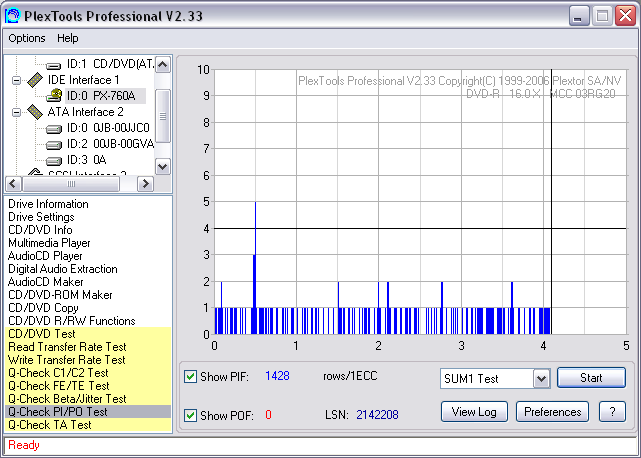Select Write Transfer Rate Test
The height and width of the screenshot is (458, 641).
click(88, 360)
